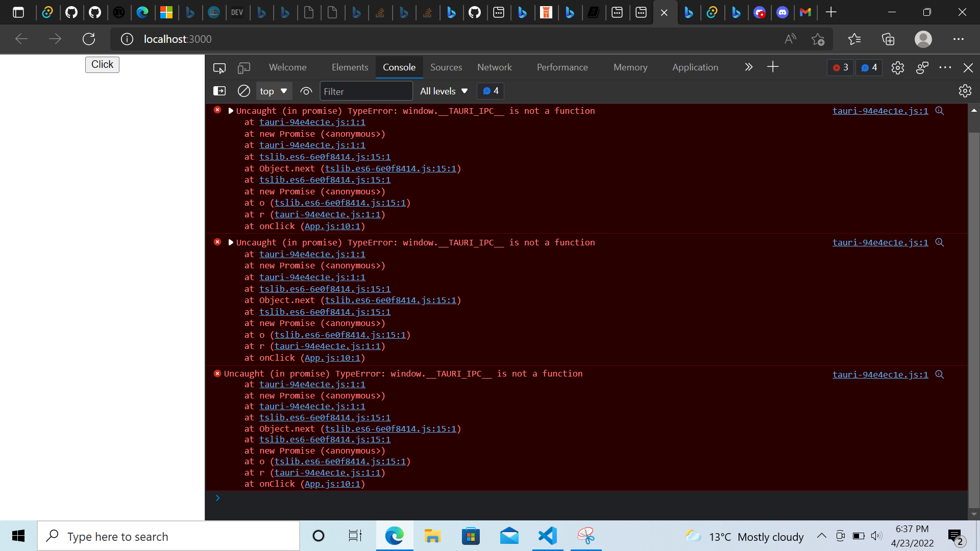Screen dimensions: 980x551
Task: Open Visual Studio Code from taskbar
Action: 547,536
